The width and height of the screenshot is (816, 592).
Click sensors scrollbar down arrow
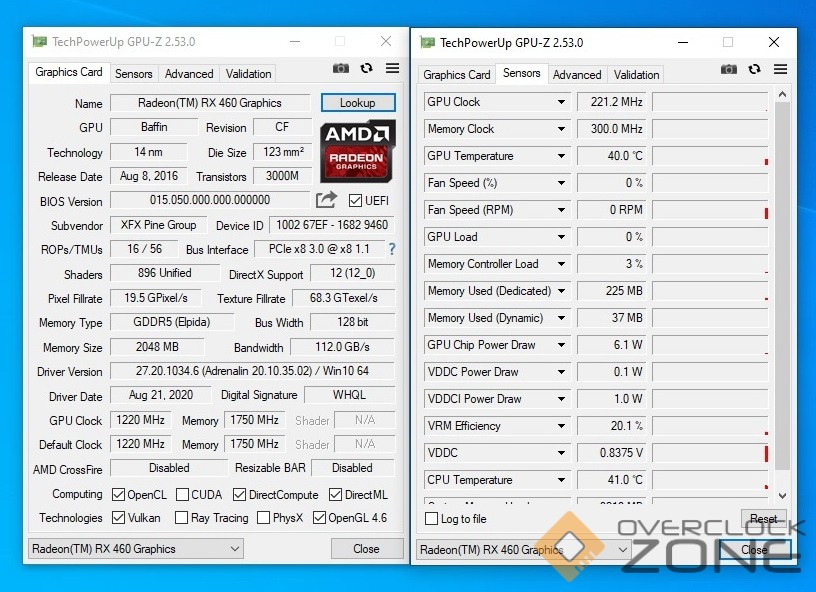coord(782,496)
